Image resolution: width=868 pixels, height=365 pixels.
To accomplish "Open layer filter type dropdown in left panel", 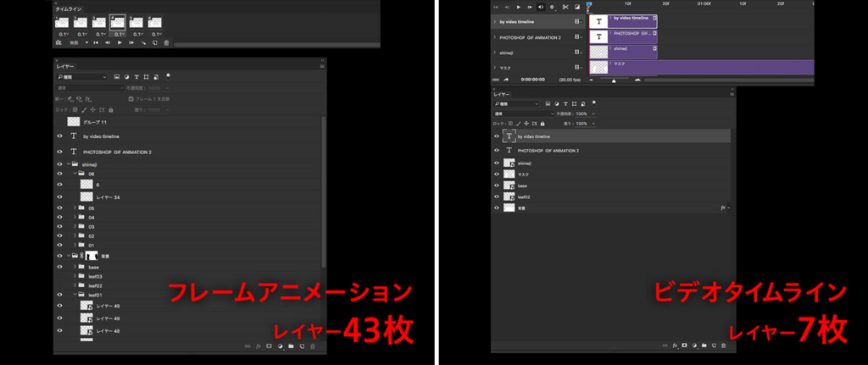I will pos(81,77).
